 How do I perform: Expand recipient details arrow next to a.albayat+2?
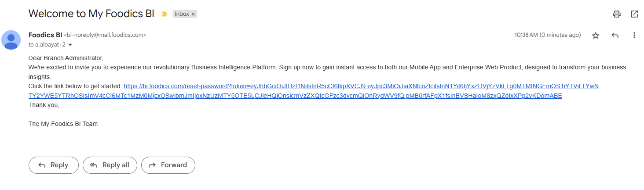coord(70,45)
